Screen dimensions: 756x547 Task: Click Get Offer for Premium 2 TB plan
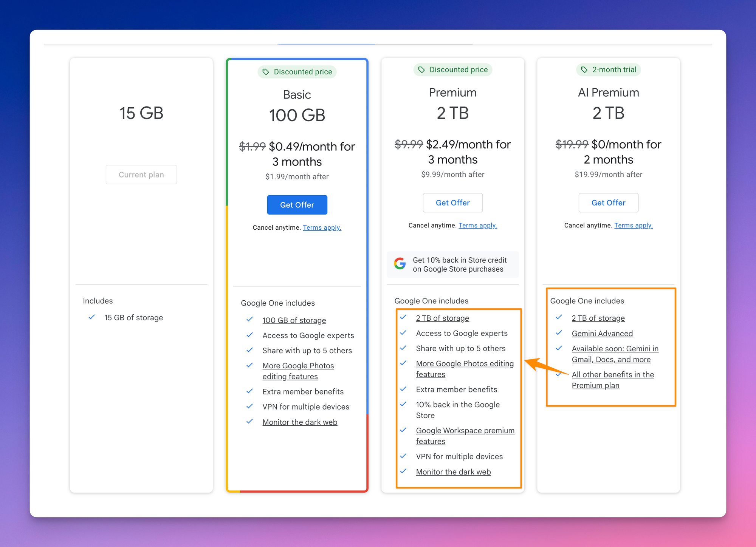coord(452,203)
